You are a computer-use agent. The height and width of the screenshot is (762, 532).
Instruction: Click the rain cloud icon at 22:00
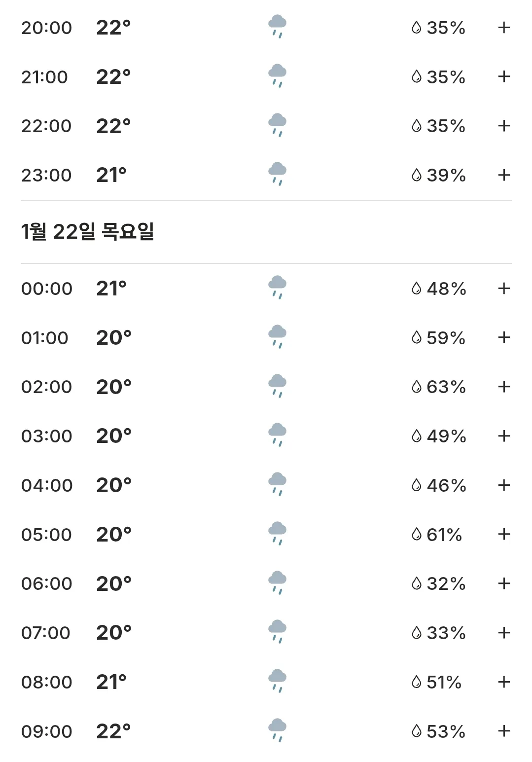277,125
